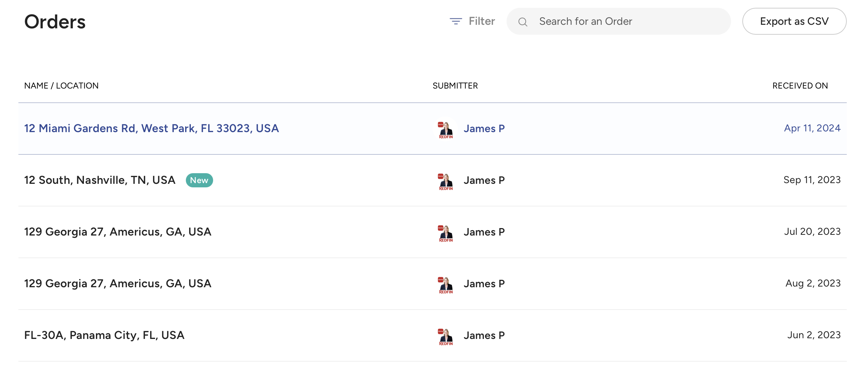
Task: Sort by Received On column header
Action: [x=800, y=86]
